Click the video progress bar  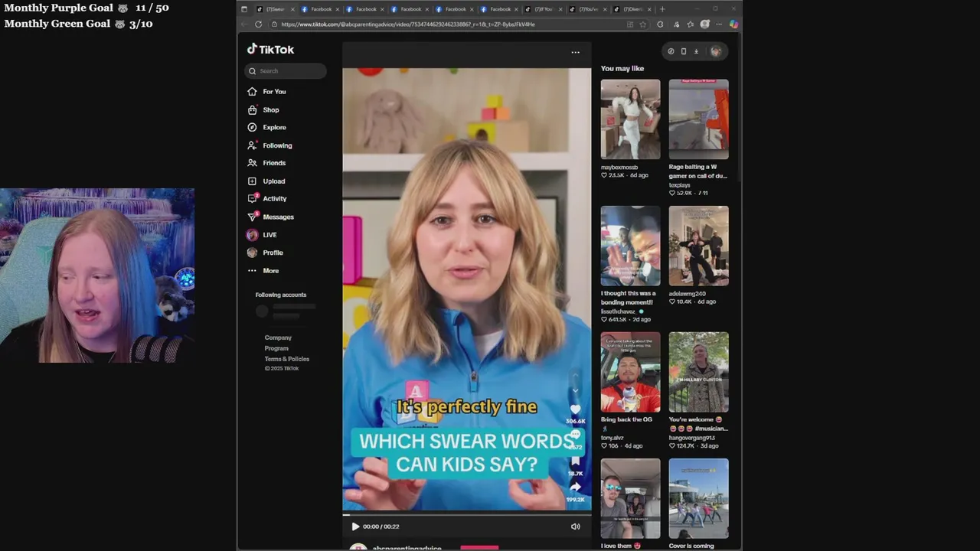(x=467, y=515)
